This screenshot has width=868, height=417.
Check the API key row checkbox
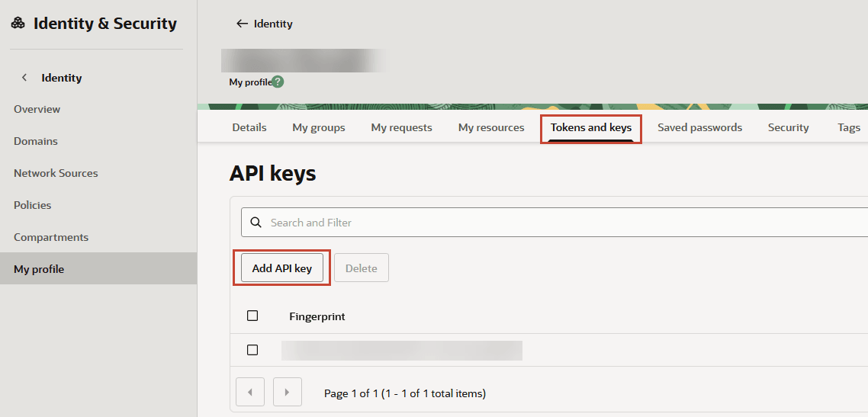[252, 349]
